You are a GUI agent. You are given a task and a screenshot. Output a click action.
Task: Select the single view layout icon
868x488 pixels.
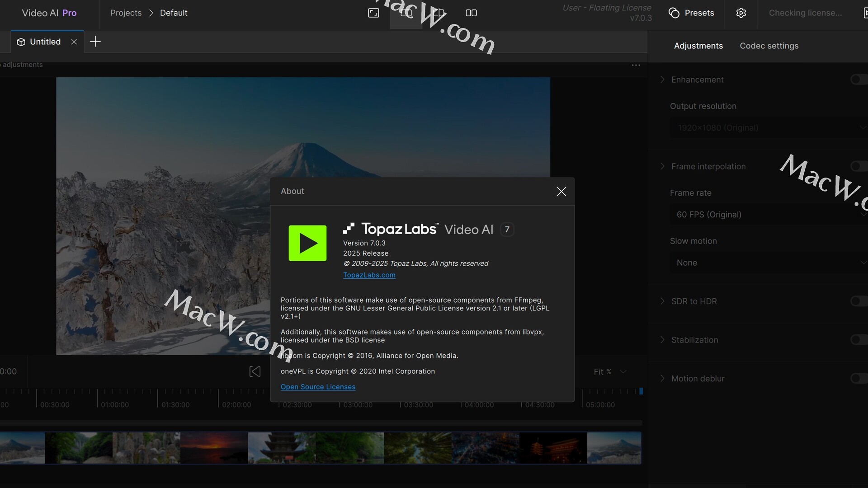(x=406, y=13)
